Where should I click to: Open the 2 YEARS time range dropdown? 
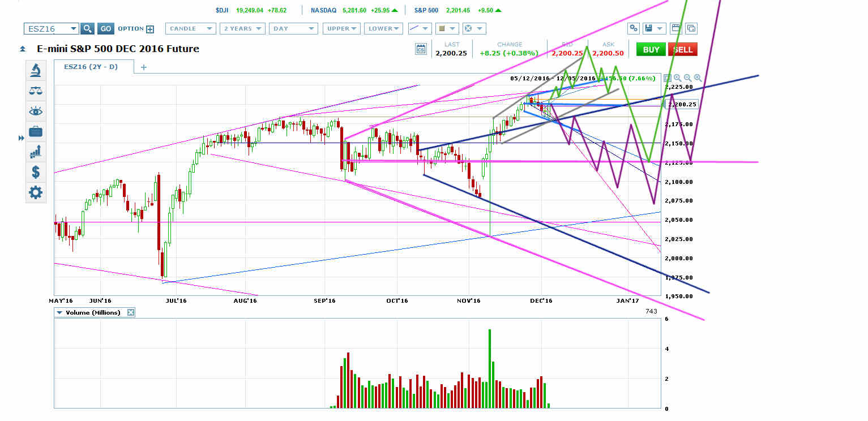coord(242,28)
